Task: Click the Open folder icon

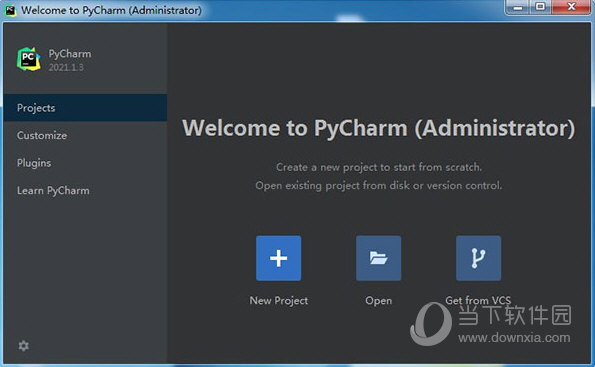Action: point(378,258)
